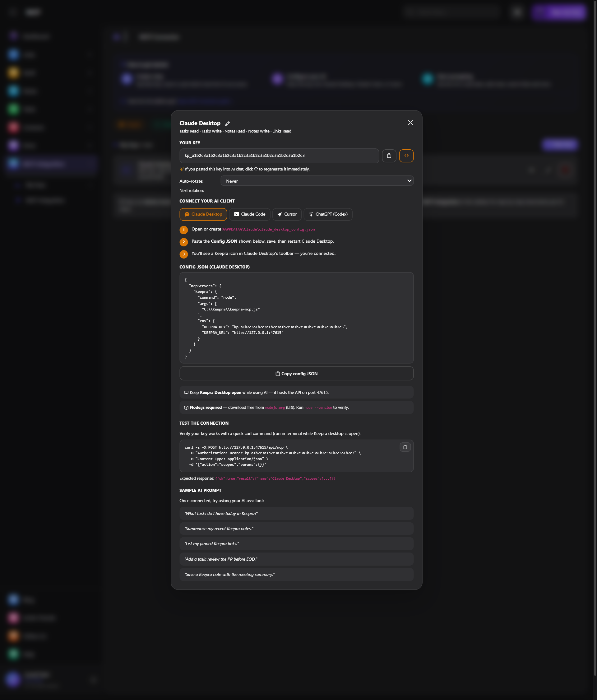597x700 pixels.
Task: Select prompt "Add a task: review the PR before EOD."
Action: coord(296,559)
